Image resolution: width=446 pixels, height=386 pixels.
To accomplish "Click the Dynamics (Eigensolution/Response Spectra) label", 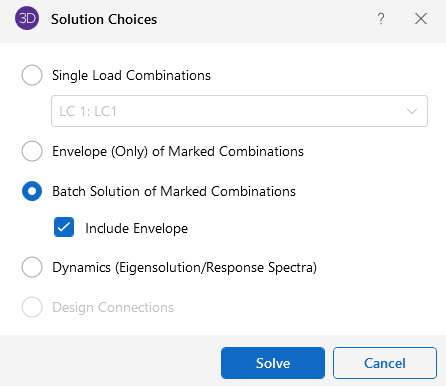I will pyautogui.click(x=184, y=267).
